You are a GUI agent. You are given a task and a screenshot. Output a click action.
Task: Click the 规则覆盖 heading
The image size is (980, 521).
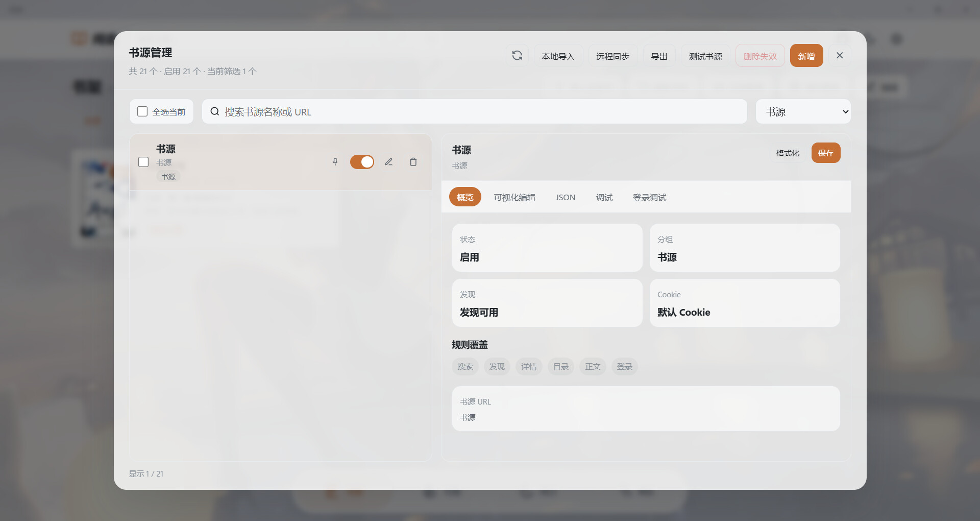coord(470,345)
